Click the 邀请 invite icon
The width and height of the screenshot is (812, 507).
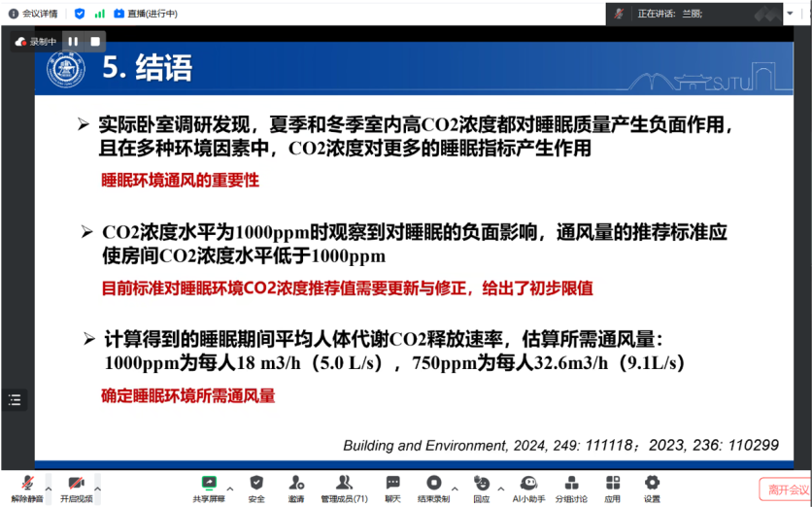click(295, 486)
